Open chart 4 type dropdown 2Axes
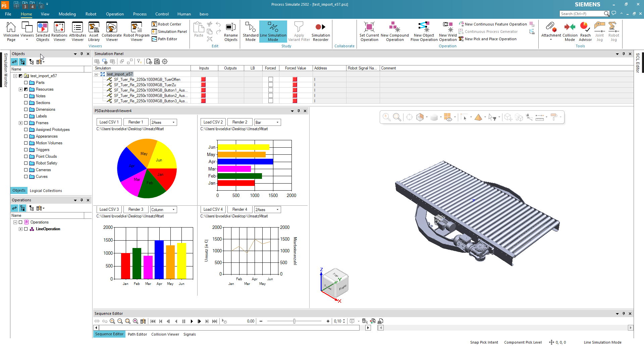 (267, 210)
